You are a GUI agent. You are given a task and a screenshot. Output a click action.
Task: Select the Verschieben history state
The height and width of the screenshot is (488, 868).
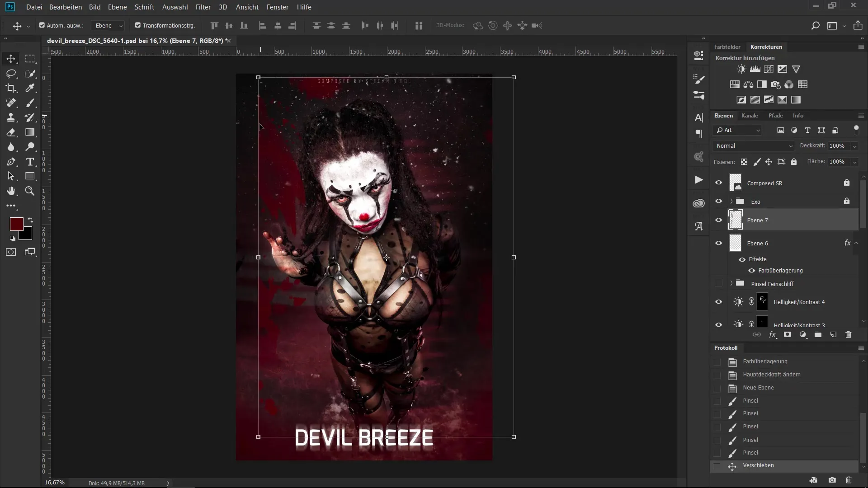[x=785, y=466]
